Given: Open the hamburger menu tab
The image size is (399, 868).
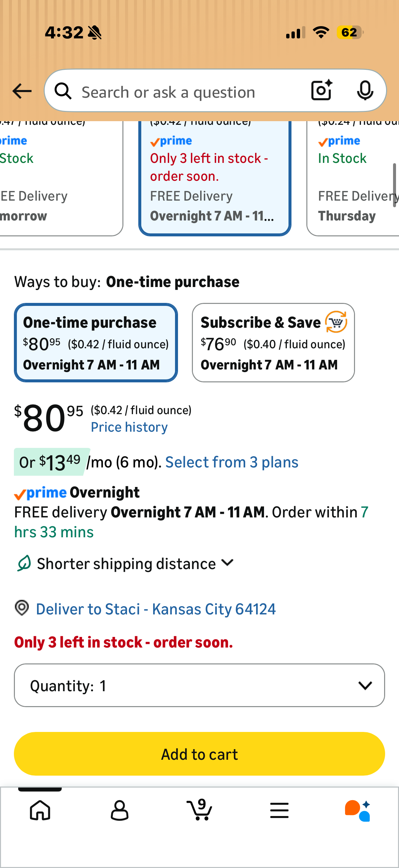Looking at the screenshot, I should click(x=279, y=810).
